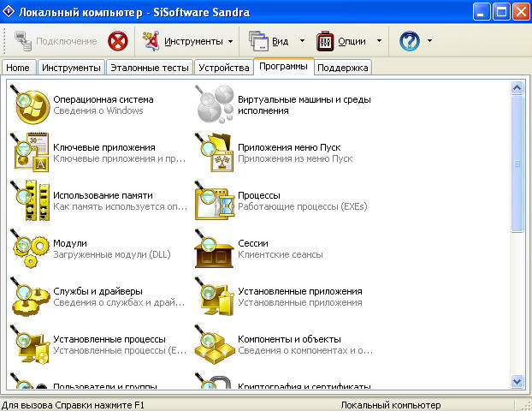Open the Компоненты и объекты icon

coord(215,344)
